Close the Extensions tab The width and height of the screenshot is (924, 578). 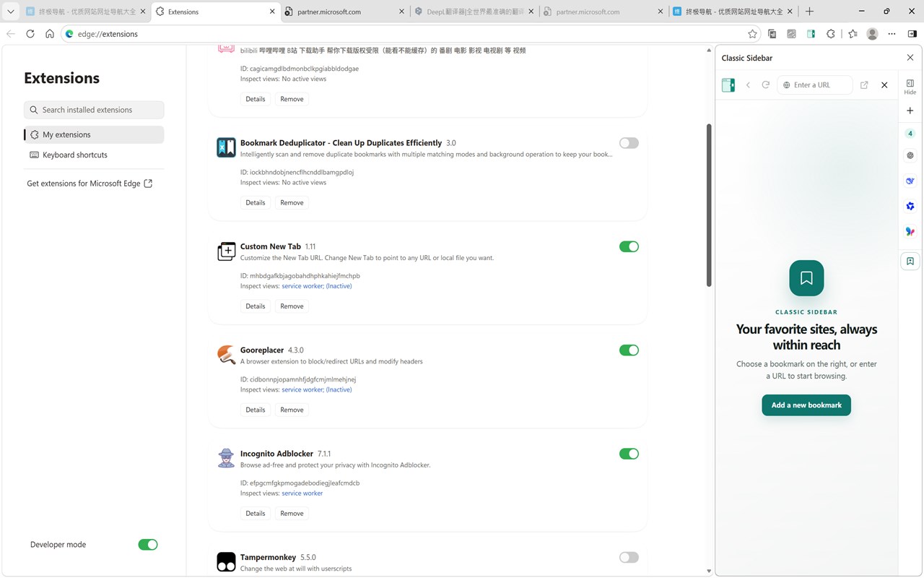(272, 12)
